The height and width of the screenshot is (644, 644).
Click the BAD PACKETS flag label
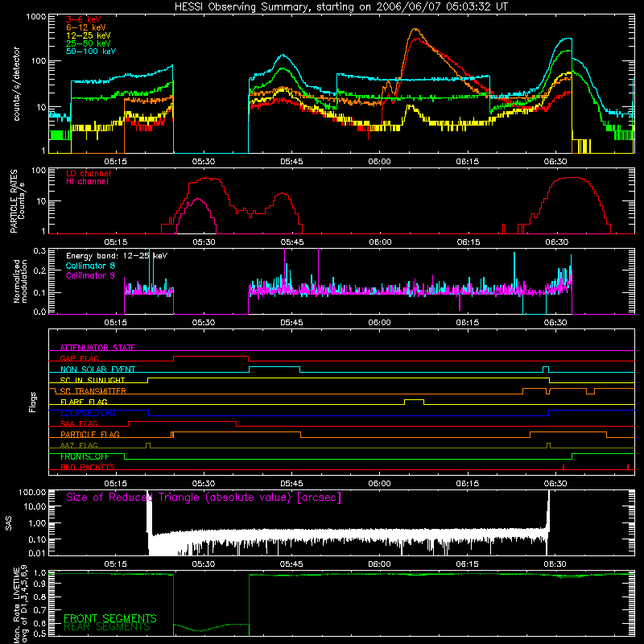point(88,467)
